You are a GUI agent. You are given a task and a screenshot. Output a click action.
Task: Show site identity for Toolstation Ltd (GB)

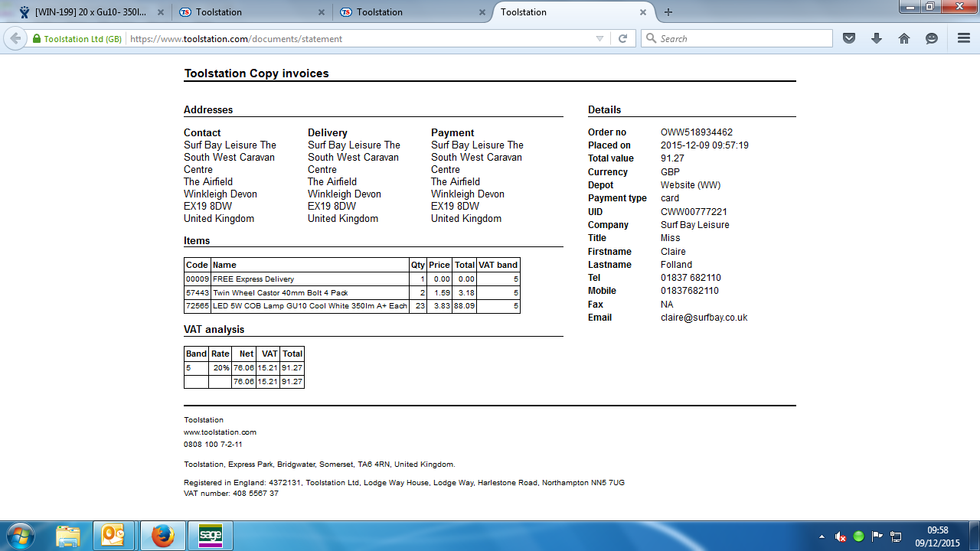tap(77, 39)
